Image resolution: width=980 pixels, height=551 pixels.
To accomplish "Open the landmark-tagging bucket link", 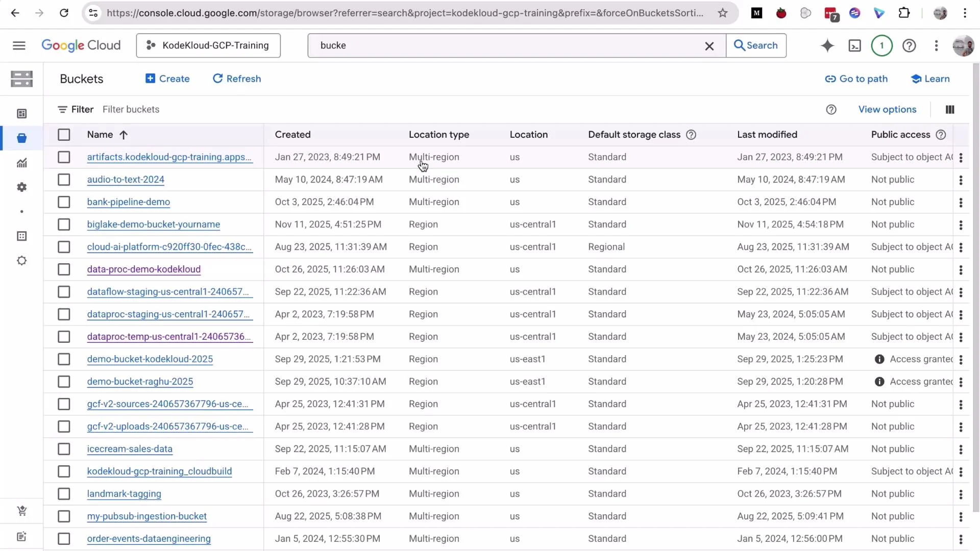I will pos(124,494).
